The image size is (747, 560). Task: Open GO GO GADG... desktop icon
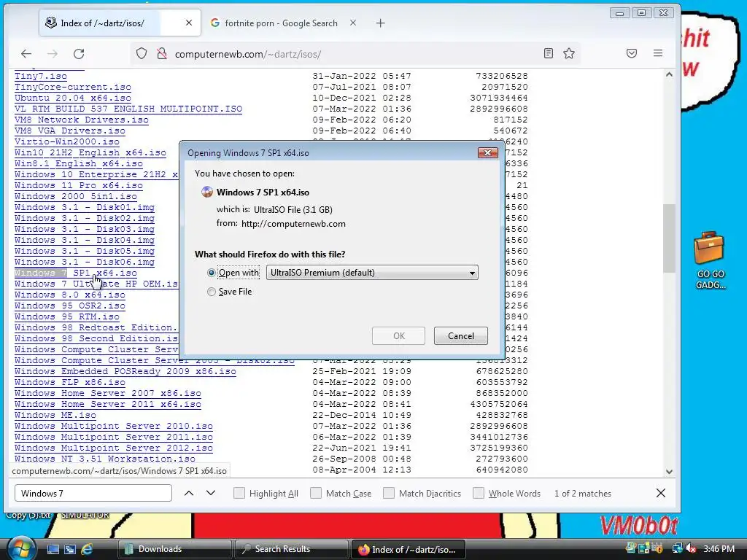point(710,260)
